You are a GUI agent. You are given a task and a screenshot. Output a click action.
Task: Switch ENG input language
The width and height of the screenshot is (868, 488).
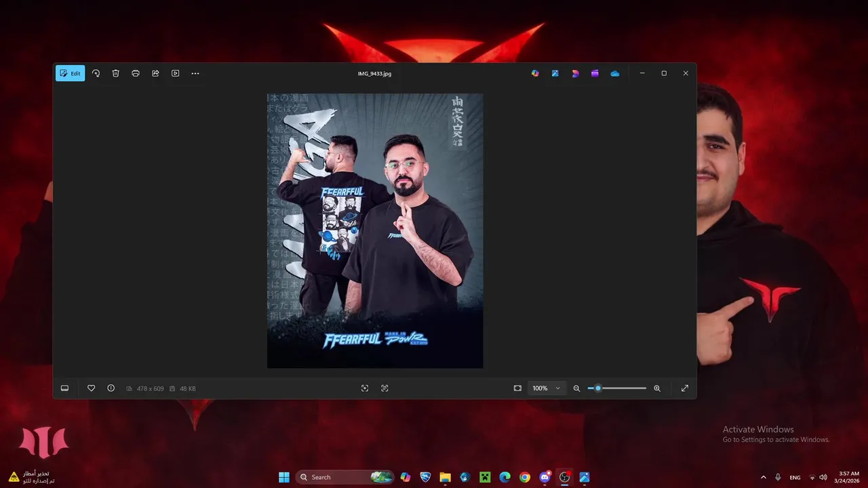tap(795, 477)
